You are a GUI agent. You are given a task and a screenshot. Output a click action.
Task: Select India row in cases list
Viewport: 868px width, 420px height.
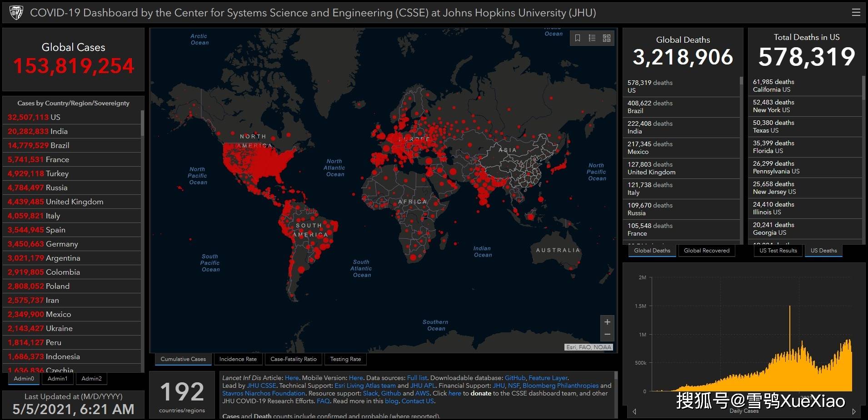[72, 131]
